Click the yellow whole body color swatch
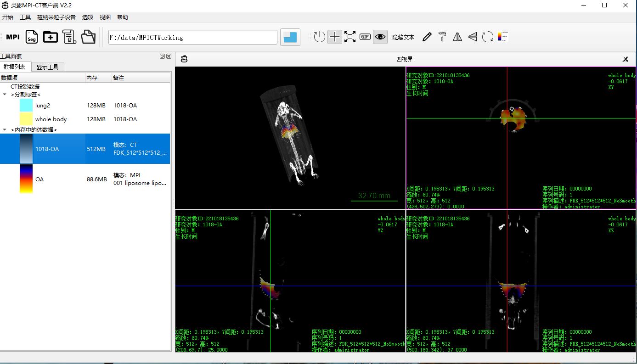The height and width of the screenshot is (364, 637). click(x=26, y=119)
